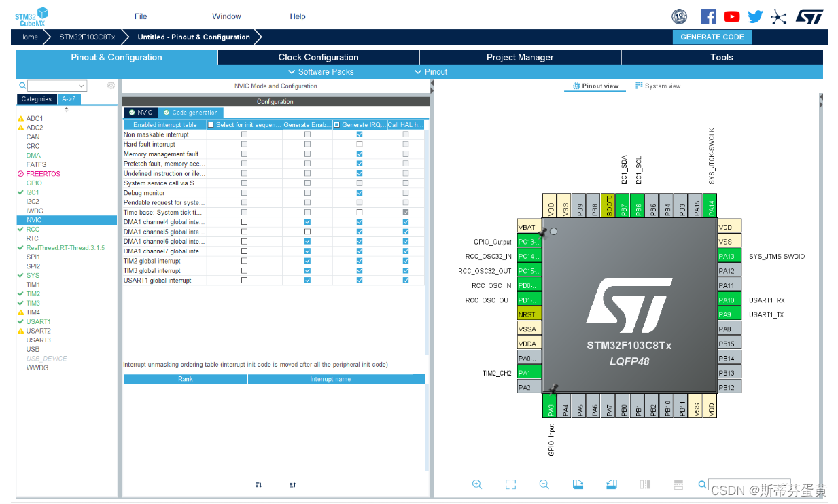Open the peripheral search combo box

coord(57,86)
